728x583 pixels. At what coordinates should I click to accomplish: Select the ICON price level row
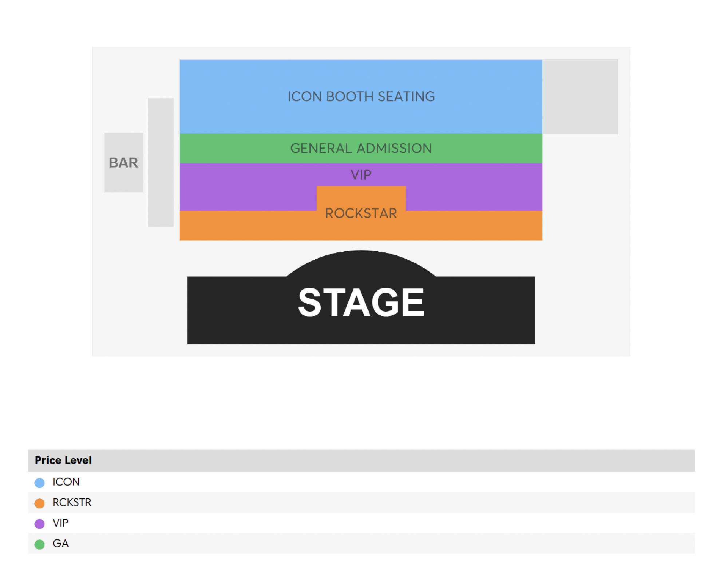click(361, 482)
